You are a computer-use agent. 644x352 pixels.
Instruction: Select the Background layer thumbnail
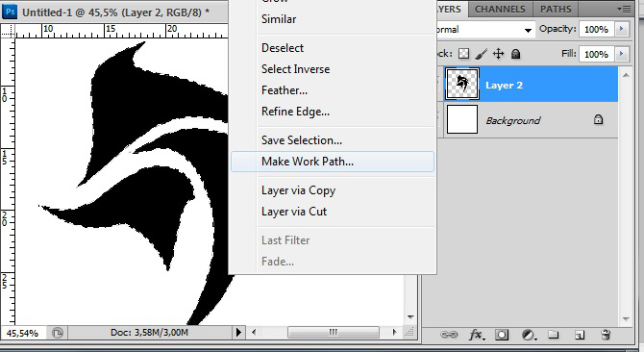point(462,119)
